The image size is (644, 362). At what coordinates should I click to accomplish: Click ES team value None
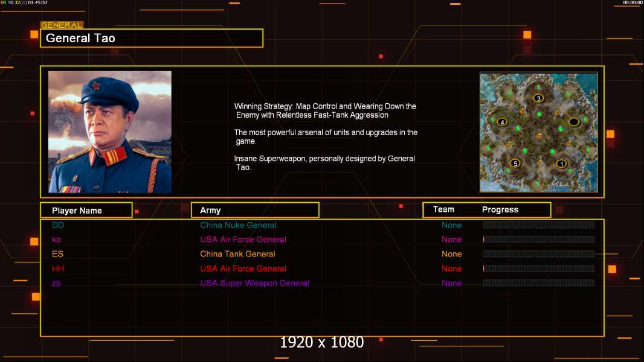[451, 254]
